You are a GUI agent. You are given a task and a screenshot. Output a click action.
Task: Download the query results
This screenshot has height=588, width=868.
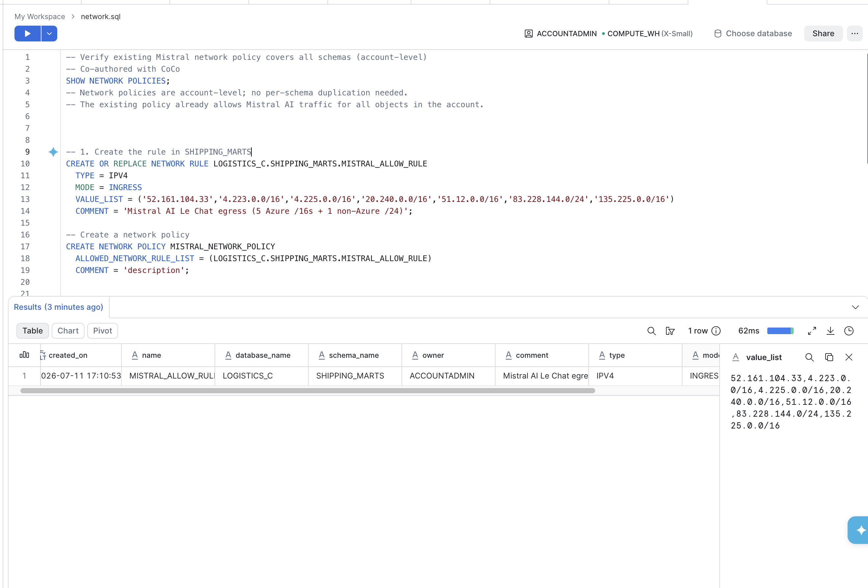point(830,331)
